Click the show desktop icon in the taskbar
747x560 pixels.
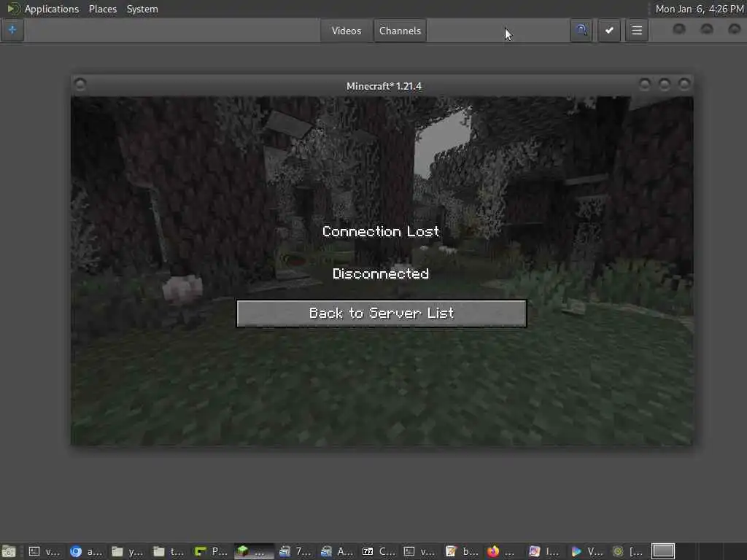(9, 551)
